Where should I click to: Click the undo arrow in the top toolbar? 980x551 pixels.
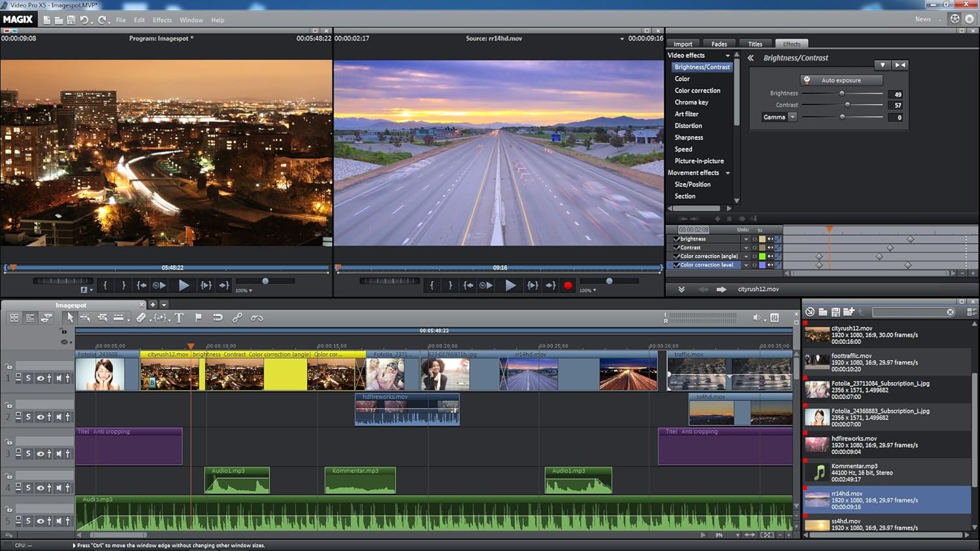(84, 20)
